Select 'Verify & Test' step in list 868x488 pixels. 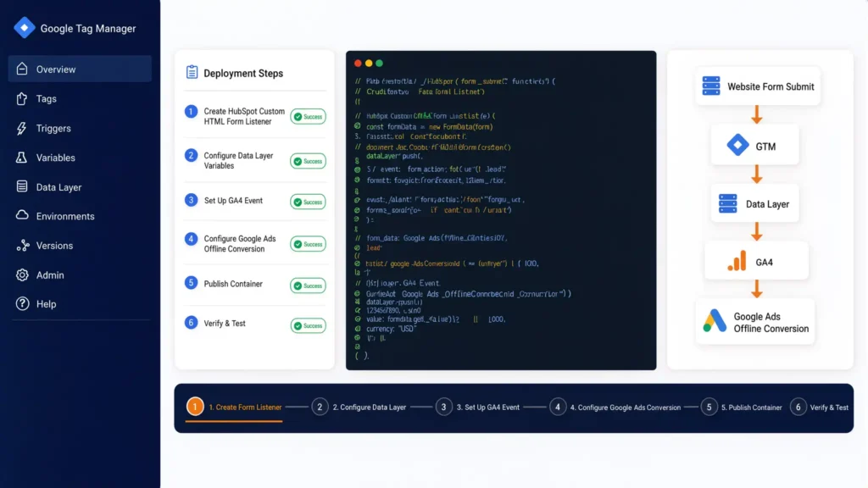[x=224, y=323]
